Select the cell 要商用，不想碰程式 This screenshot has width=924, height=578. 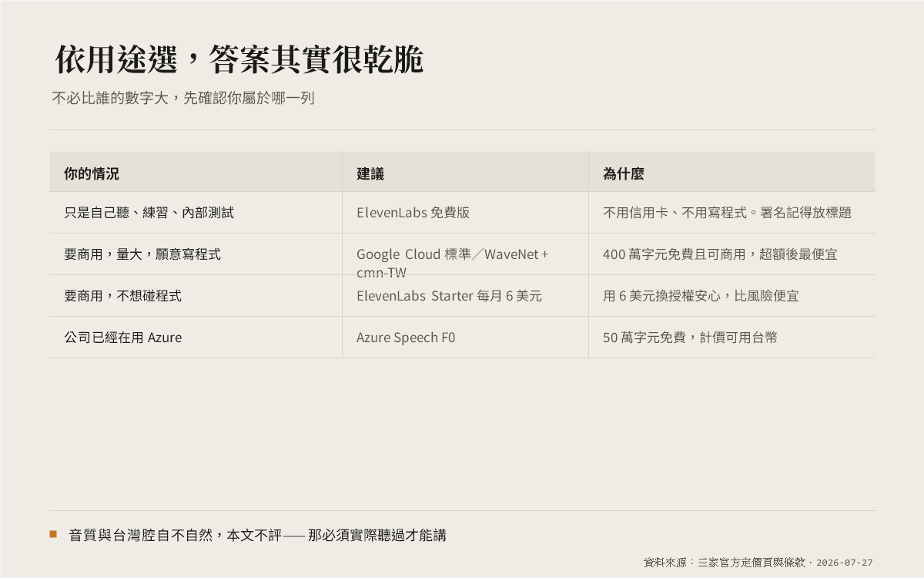(123, 296)
